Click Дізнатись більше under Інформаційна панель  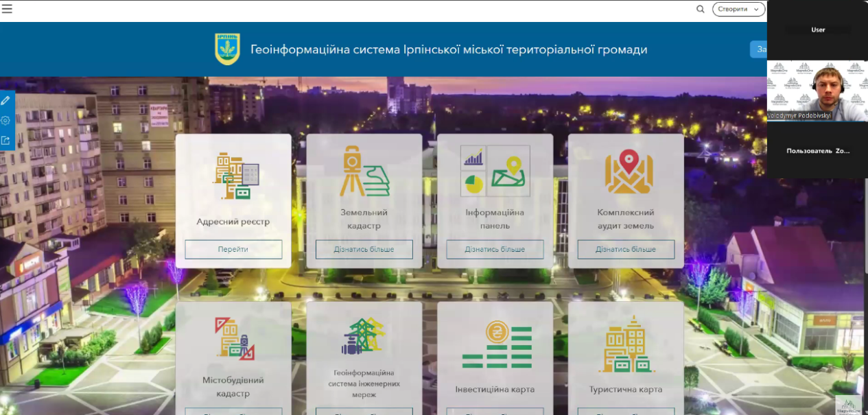[x=495, y=249]
